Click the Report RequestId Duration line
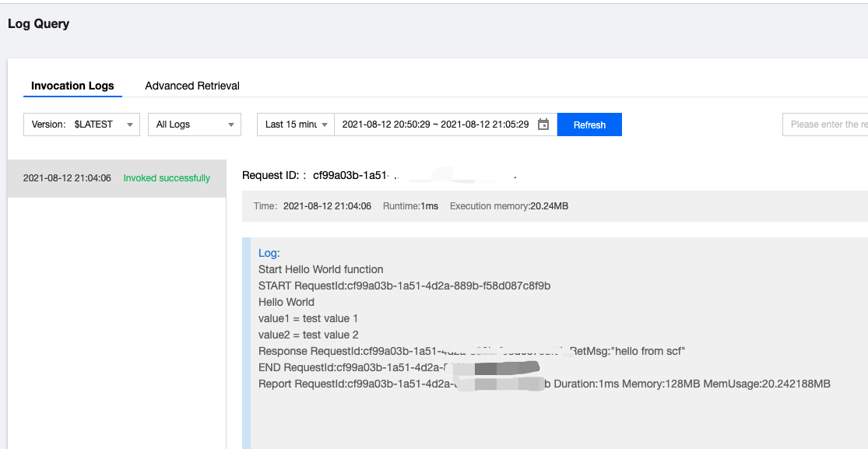This screenshot has width=868, height=449. [x=544, y=384]
